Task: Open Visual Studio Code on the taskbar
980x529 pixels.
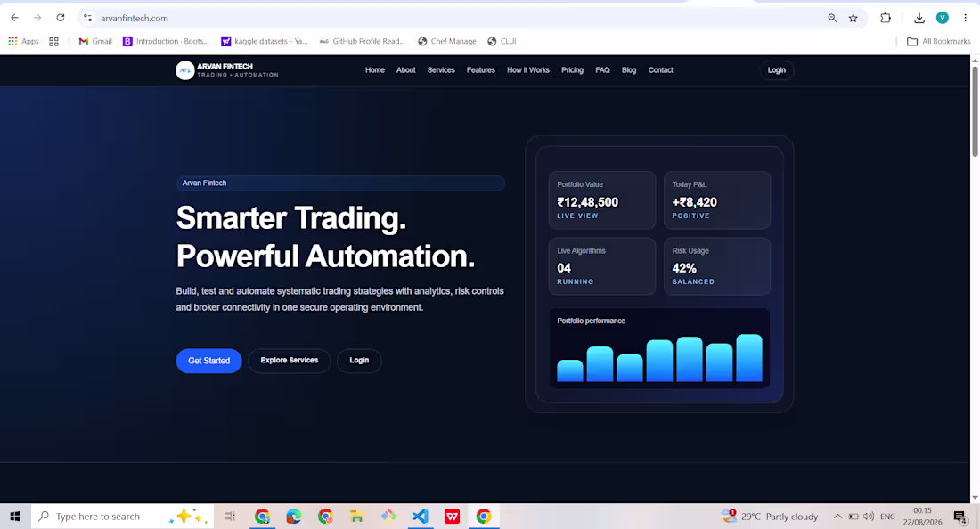Action: (421, 517)
